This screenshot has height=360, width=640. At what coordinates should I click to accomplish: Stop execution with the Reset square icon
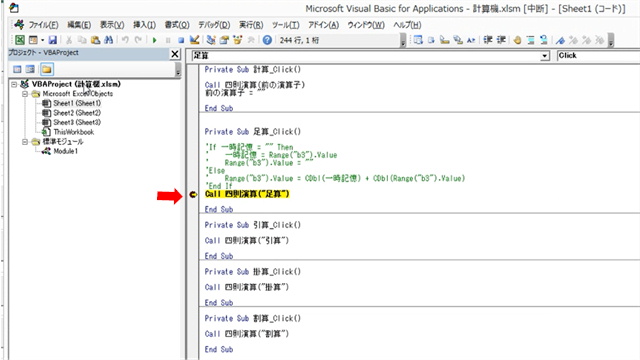click(x=181, y=40)
